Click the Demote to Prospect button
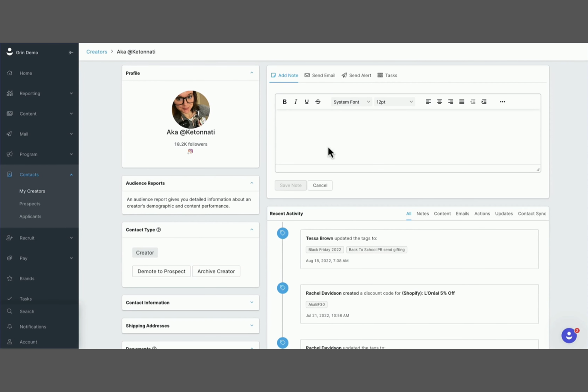The width and height of the screenshot is (588, 392). pos(161,271)
